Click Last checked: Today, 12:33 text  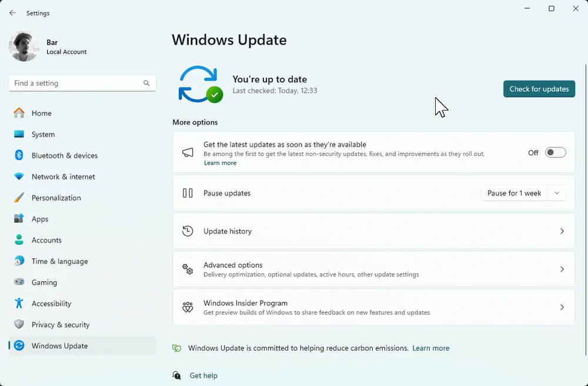click(x=275, y=91)
